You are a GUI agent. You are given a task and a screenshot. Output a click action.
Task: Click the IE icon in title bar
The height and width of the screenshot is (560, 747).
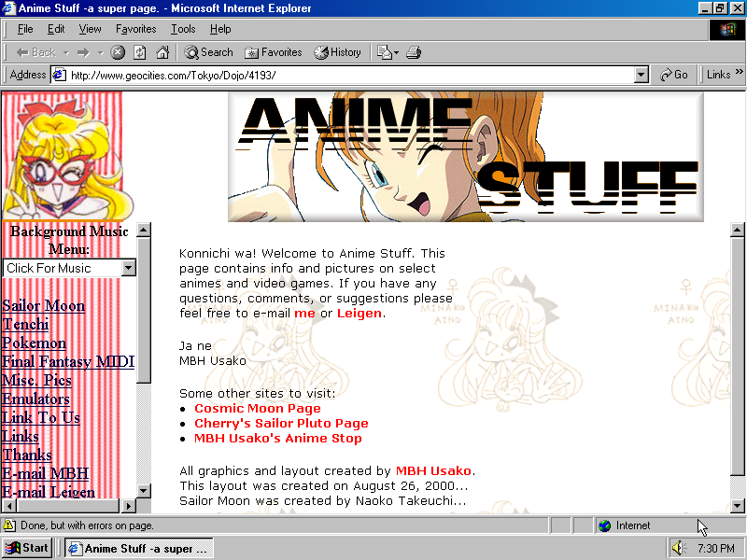[9, 8]
